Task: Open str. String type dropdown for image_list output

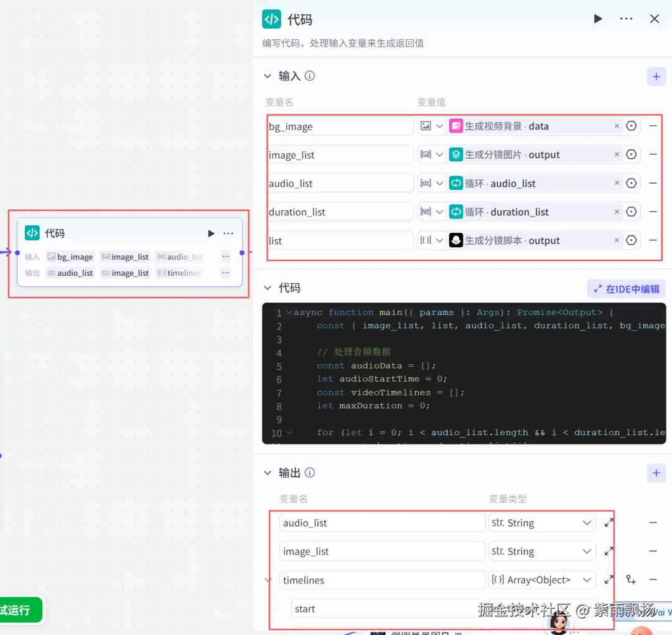Action: coord(542,552)
